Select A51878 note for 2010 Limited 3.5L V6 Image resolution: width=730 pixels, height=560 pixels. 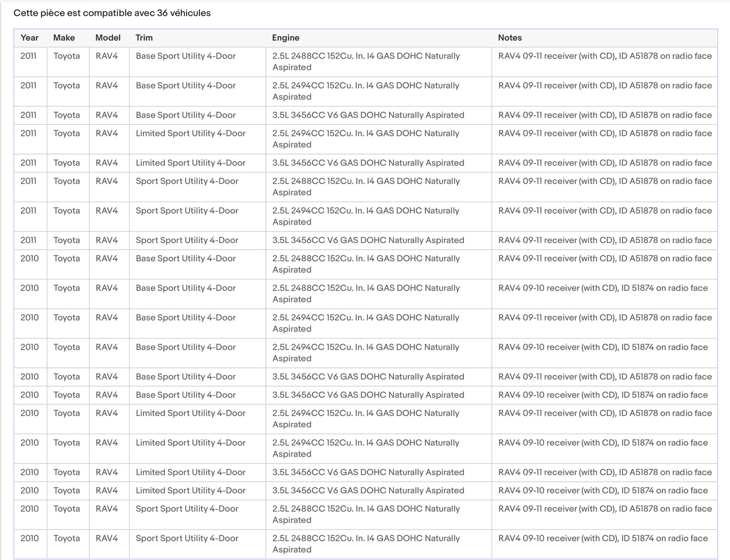pos(605,472)
